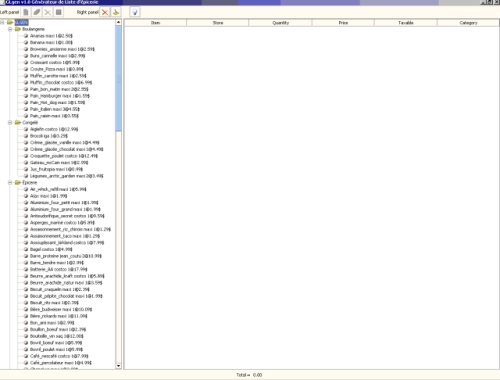Select Bouillon_boeuf maxi item
The image size is (500, 380).
tap(58, 329)
